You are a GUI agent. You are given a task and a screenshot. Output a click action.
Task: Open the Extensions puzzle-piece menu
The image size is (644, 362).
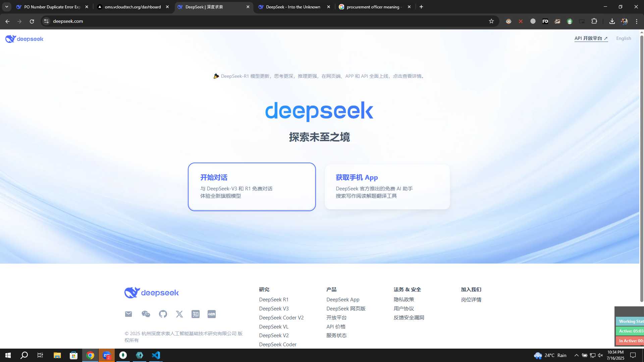594,21
